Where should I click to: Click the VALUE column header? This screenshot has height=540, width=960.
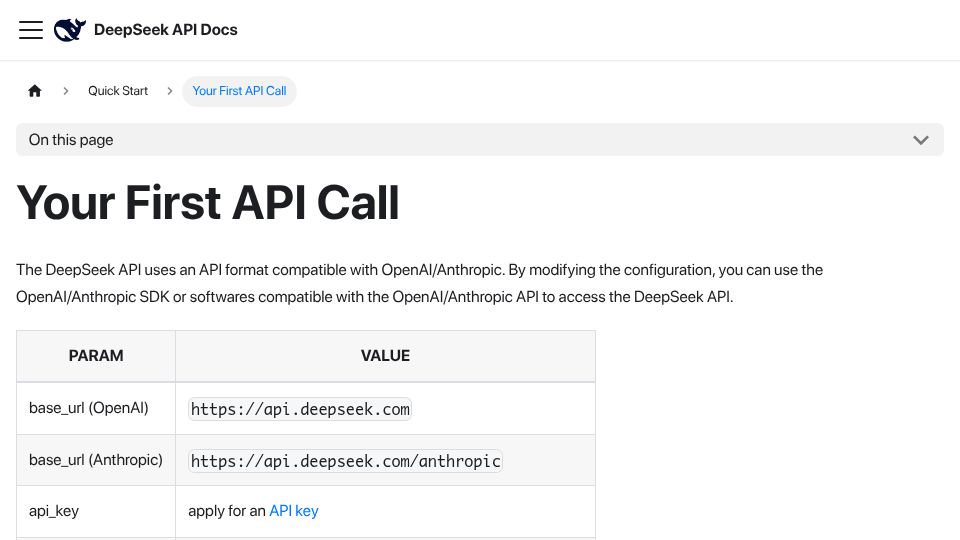[x=385, y=356]
